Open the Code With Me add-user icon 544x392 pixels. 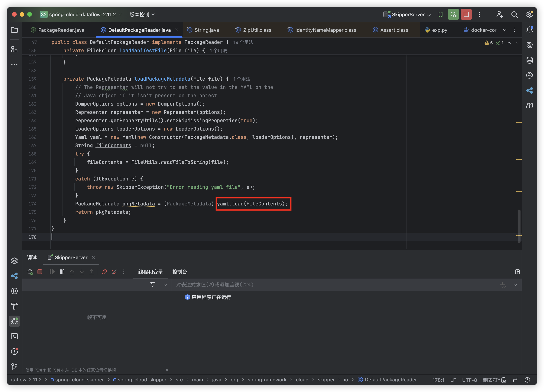coord(499,14)
